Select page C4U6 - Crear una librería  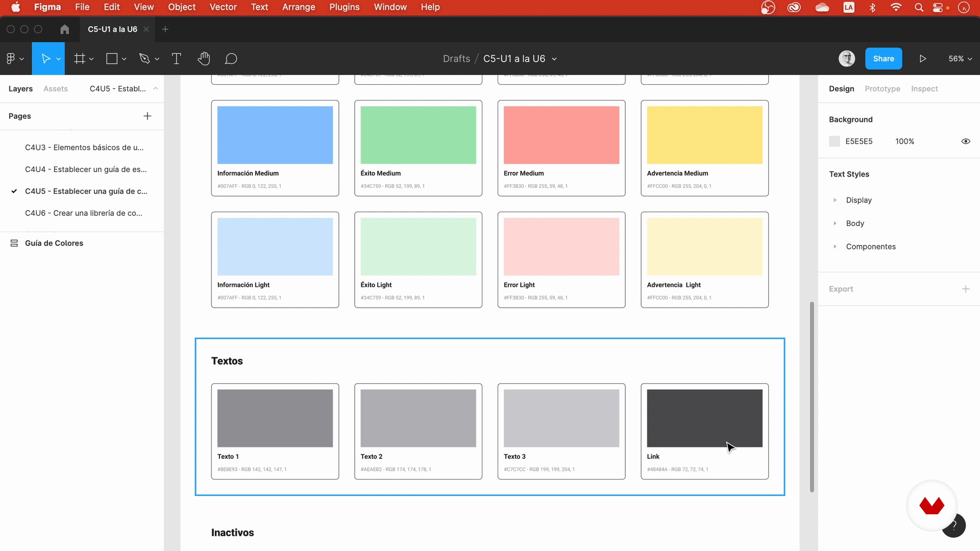[x=84, y=213]
